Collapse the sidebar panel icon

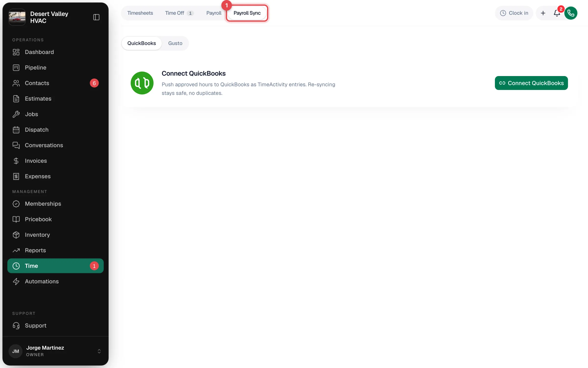point(96,17)
